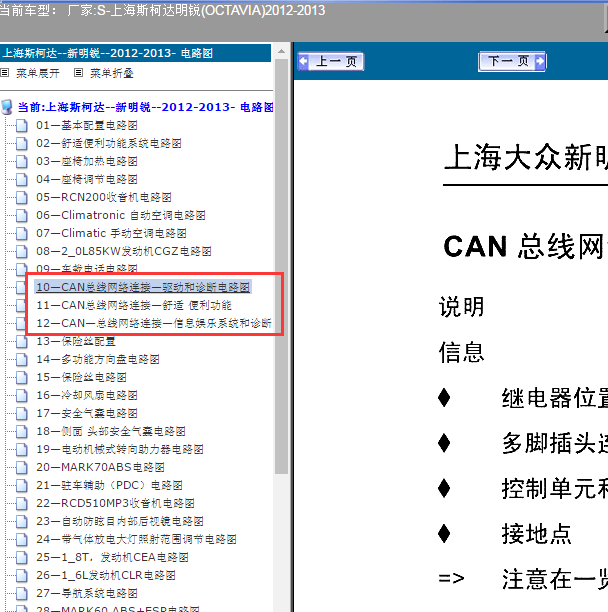Open 17—安全气囊电路图
608x612 pixels.
pos(87,413)
